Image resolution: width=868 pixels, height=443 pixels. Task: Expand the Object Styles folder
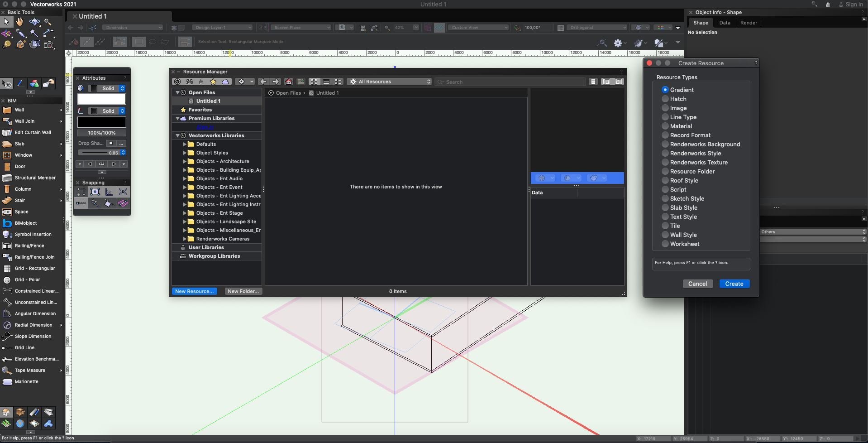click(x=185, y=153)
